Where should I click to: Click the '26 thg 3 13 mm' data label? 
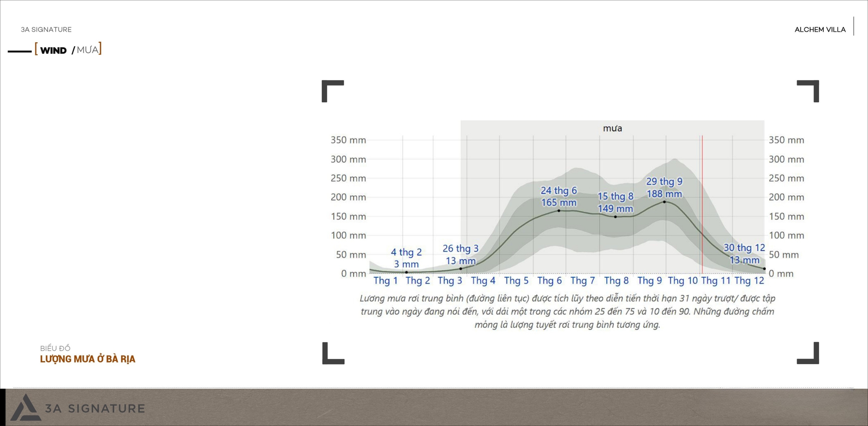pos(460,254)
